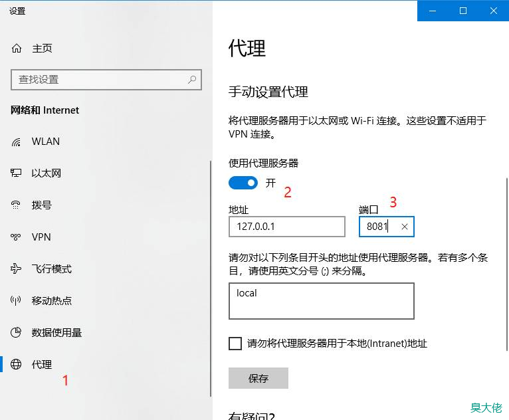
Task: Open 移动热点 settings
Action: (x=52, y=300)
